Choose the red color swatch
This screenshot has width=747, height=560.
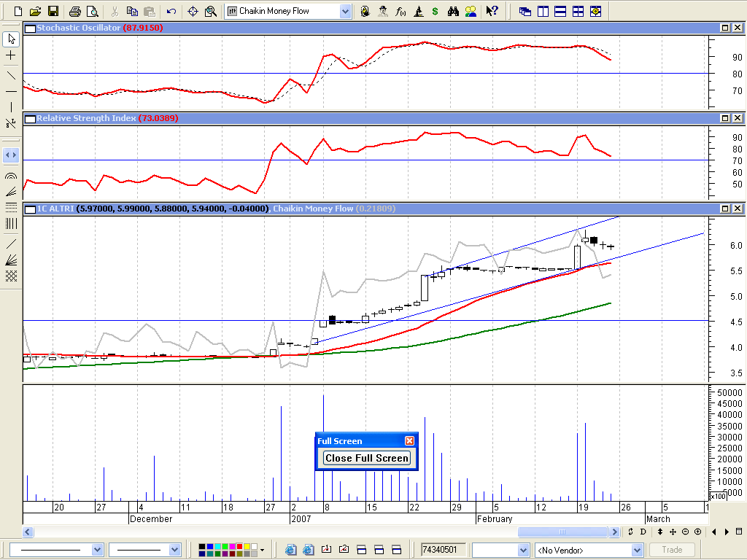(239, 547)
